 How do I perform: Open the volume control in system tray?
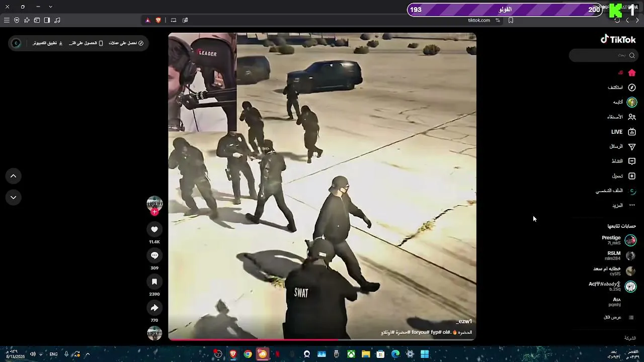coord(33,354)
